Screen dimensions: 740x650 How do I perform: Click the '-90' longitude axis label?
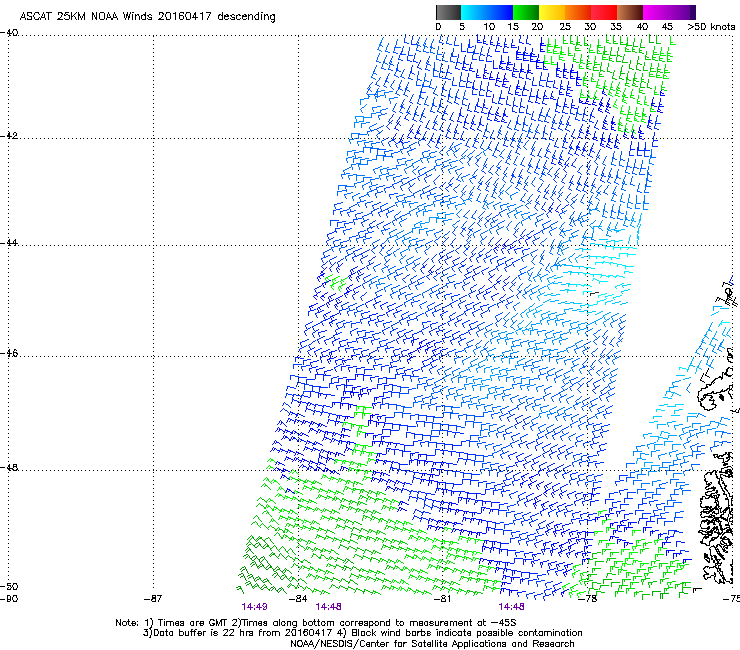(9, 599)
